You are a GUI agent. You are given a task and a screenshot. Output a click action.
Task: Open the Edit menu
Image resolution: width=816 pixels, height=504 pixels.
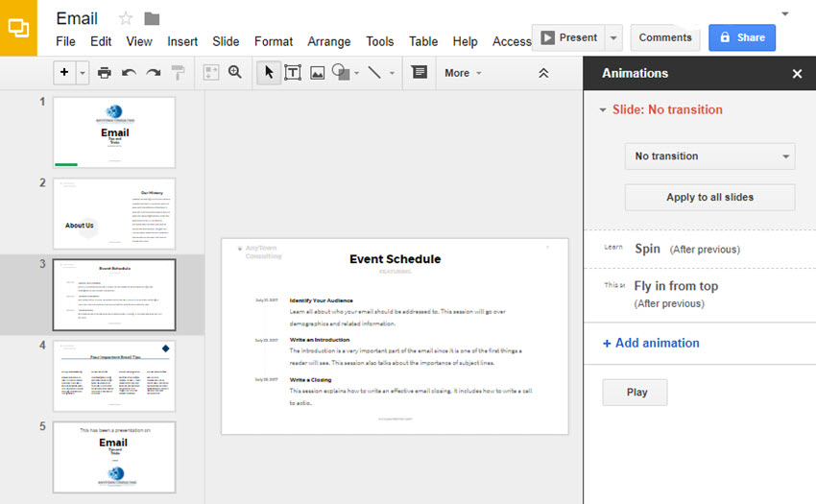(x=101, y=41)
